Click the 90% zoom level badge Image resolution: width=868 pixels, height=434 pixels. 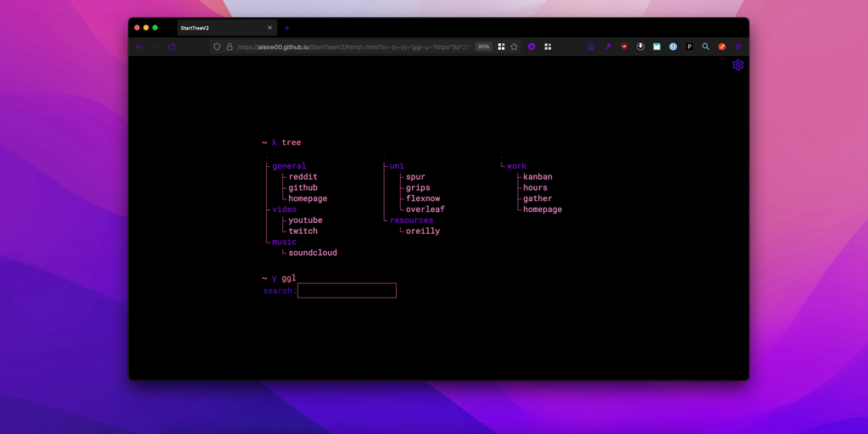(483, 47)
